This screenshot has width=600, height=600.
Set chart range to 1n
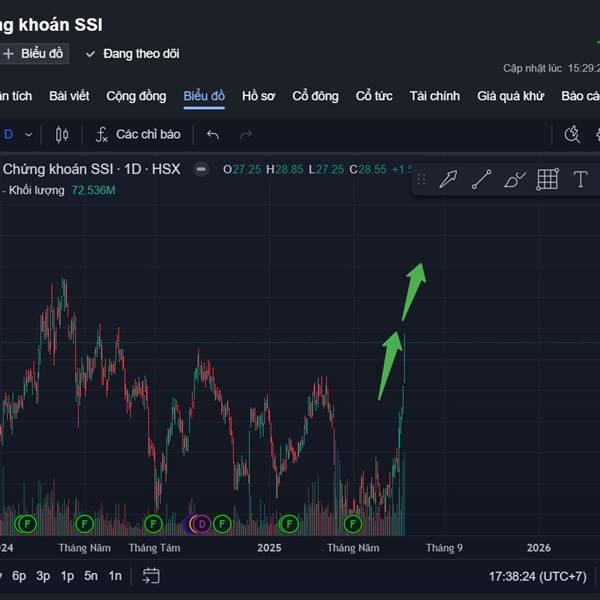tap(115, 576)
